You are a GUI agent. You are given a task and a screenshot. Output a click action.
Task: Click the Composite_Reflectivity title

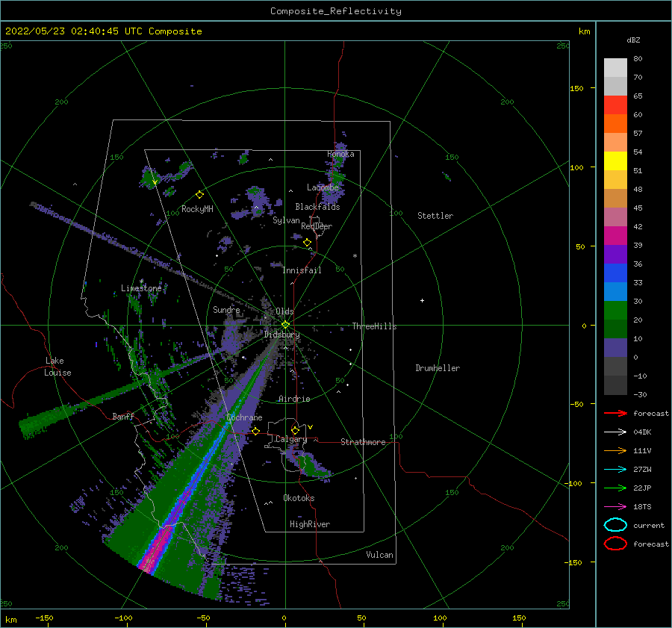[x=336, y=11]
